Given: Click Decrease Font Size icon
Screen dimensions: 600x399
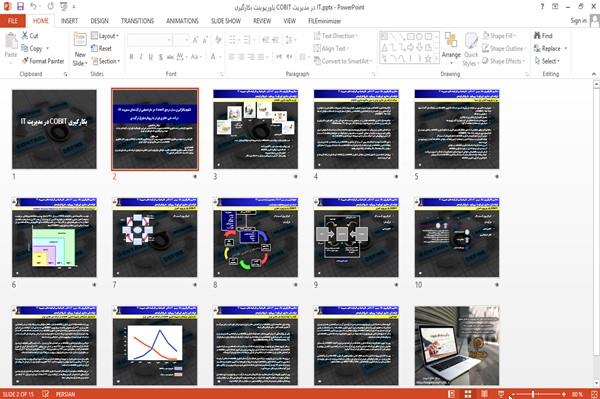Looking at the screenshot, I should click(205, 39).
